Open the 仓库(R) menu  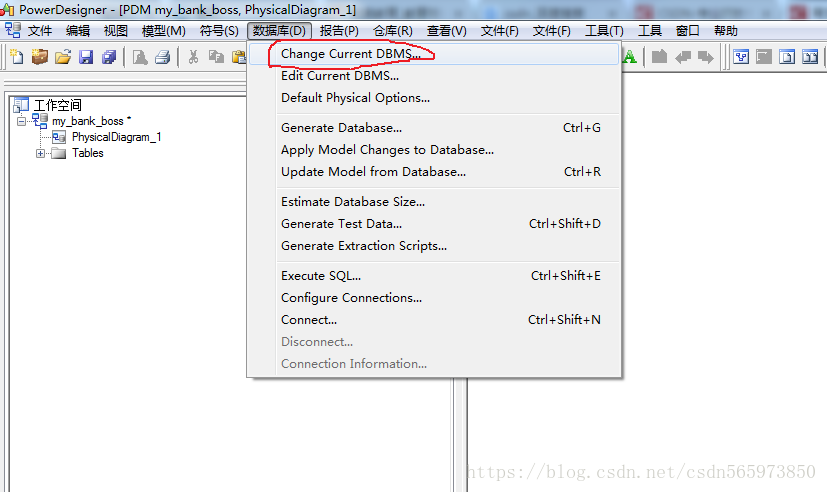pos(393,31)
